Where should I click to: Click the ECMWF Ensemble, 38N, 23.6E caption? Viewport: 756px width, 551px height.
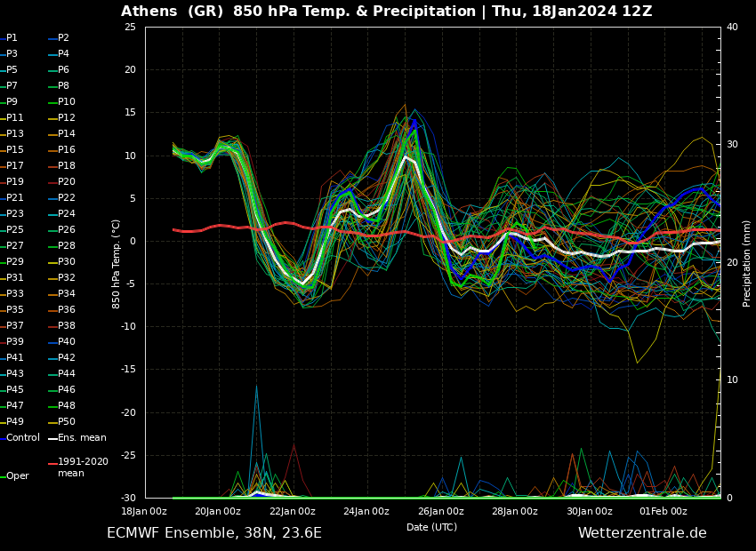tap(214, 533)
